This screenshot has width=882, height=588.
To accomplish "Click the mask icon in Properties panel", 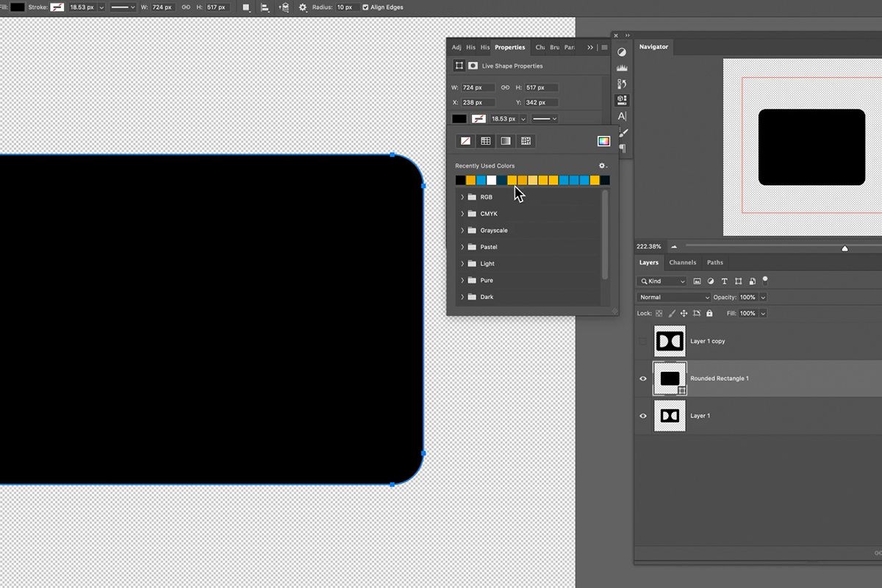I will coord(473,65).
